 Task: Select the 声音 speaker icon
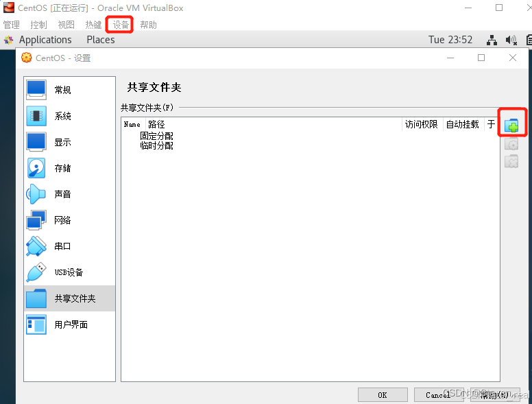[36, 194]
